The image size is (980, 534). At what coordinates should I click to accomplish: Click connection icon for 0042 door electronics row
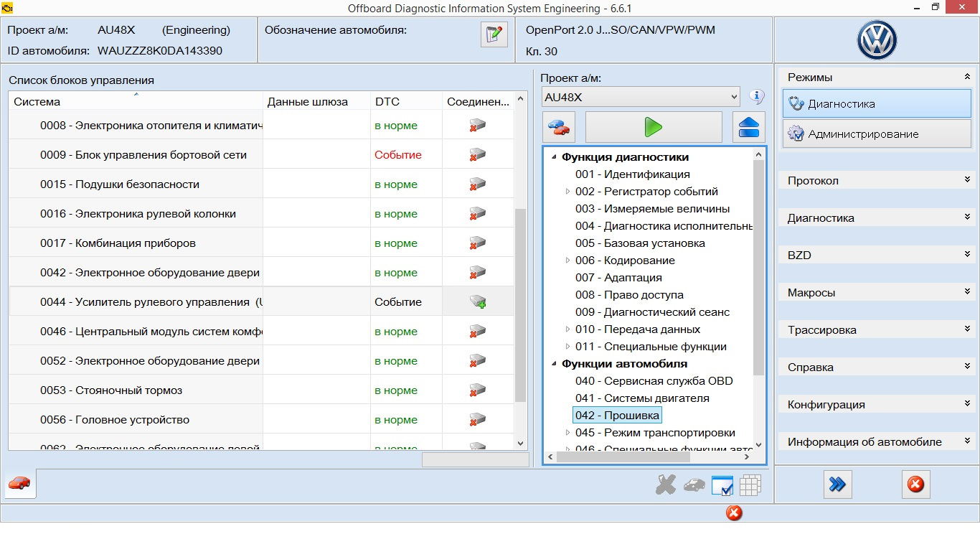point(478,273)
